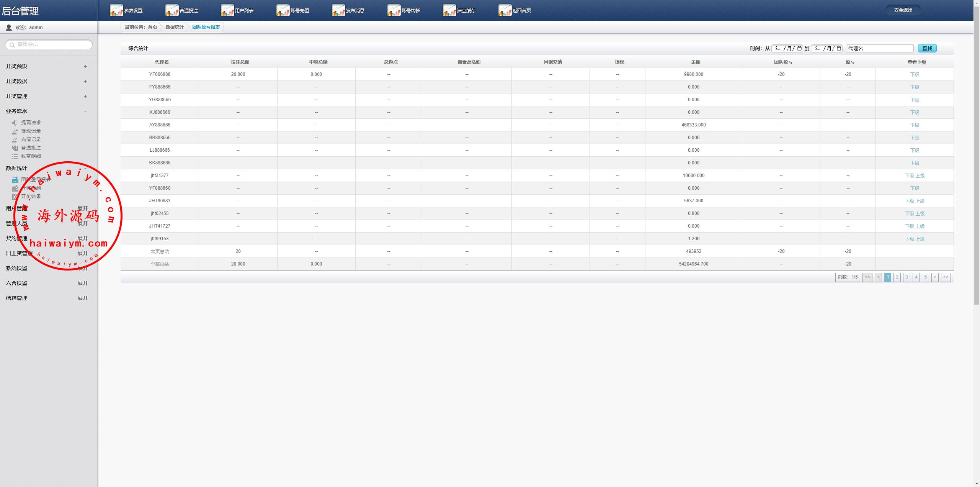Expand 系统设置 via 展开
This screenshot has width=980, height=487.
click(83, 268)
